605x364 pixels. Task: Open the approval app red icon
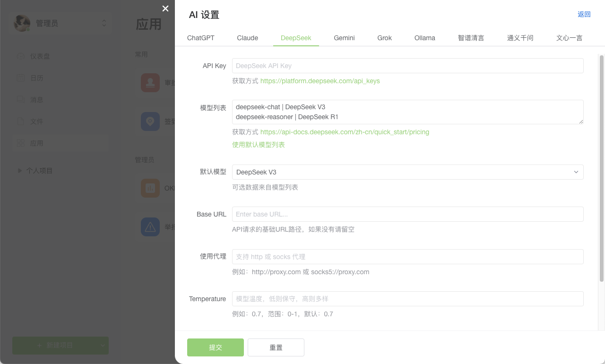150,83
